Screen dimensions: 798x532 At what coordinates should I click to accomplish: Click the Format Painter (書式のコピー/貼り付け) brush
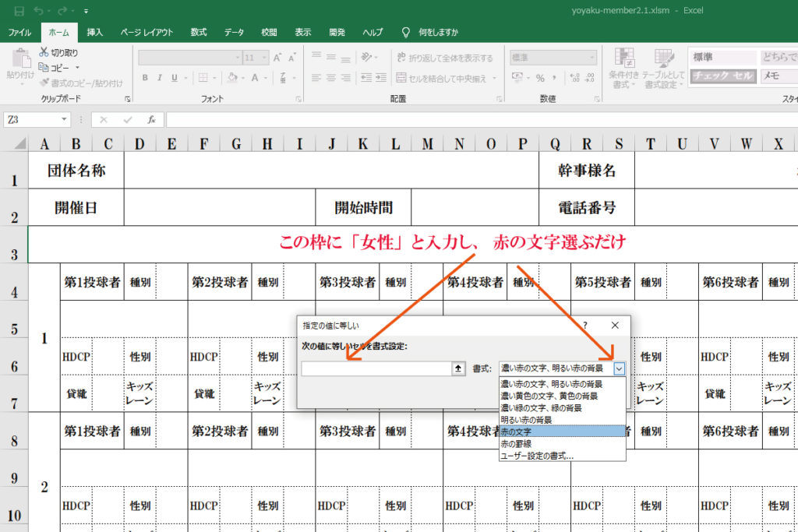click(44, 83)
